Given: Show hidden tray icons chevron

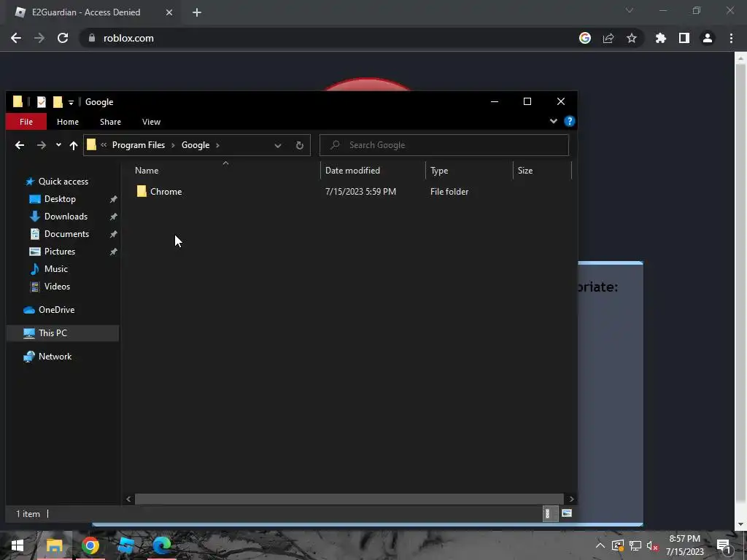Looking at the screenshot, I should tap(600, 545).
